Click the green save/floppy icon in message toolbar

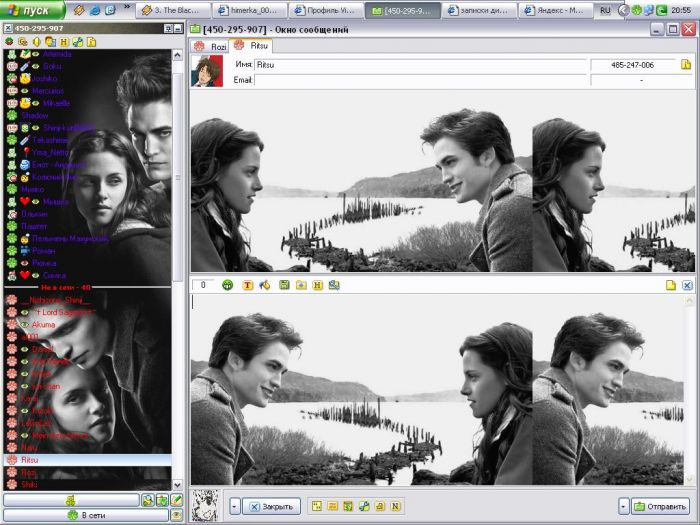[x=284, y=285]
